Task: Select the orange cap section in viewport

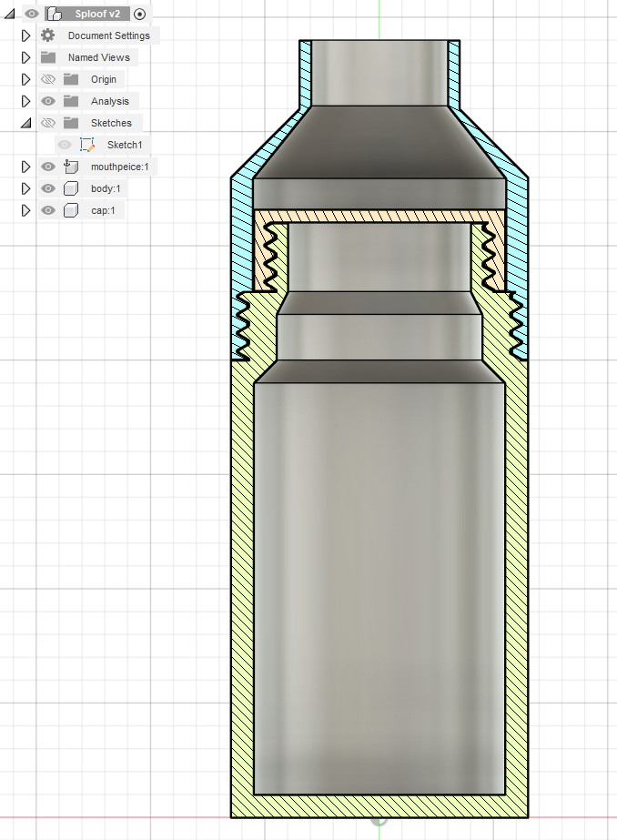Action: click(x=379, y=216)
